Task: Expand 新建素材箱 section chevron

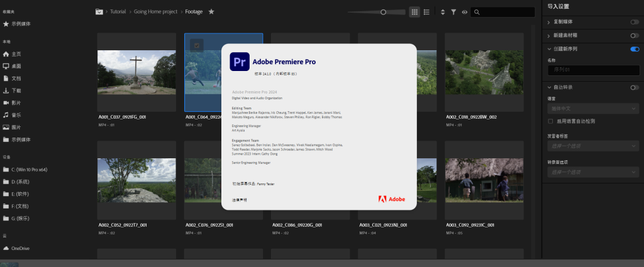Action: (548, 36)
